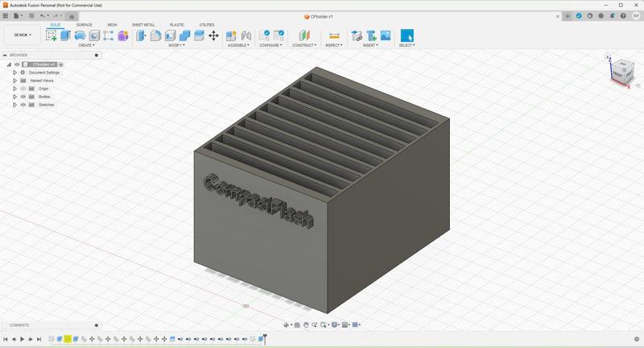Open the Create dropdown menu
Screen dimensions: 644x348
(86, 45)
